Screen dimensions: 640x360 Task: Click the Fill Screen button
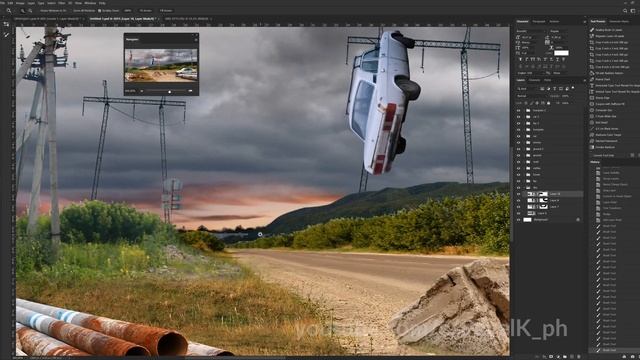[x=166, y=11]
